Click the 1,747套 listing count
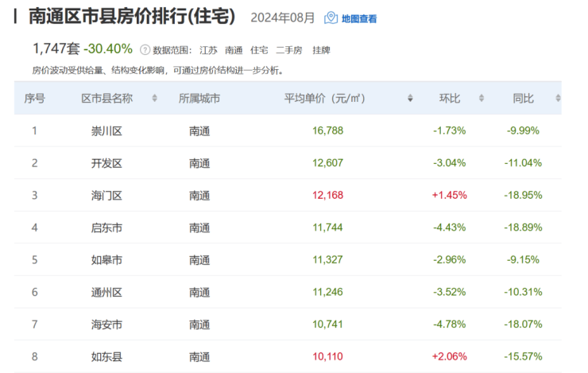This screenshot has height=373, width=588. (x=56, y=49)
